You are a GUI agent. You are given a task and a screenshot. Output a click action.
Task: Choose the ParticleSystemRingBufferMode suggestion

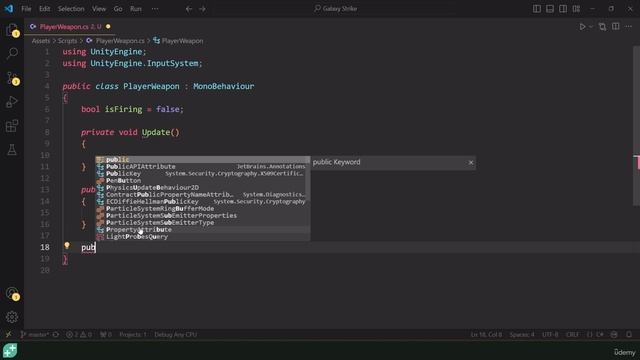click(202, 209)
